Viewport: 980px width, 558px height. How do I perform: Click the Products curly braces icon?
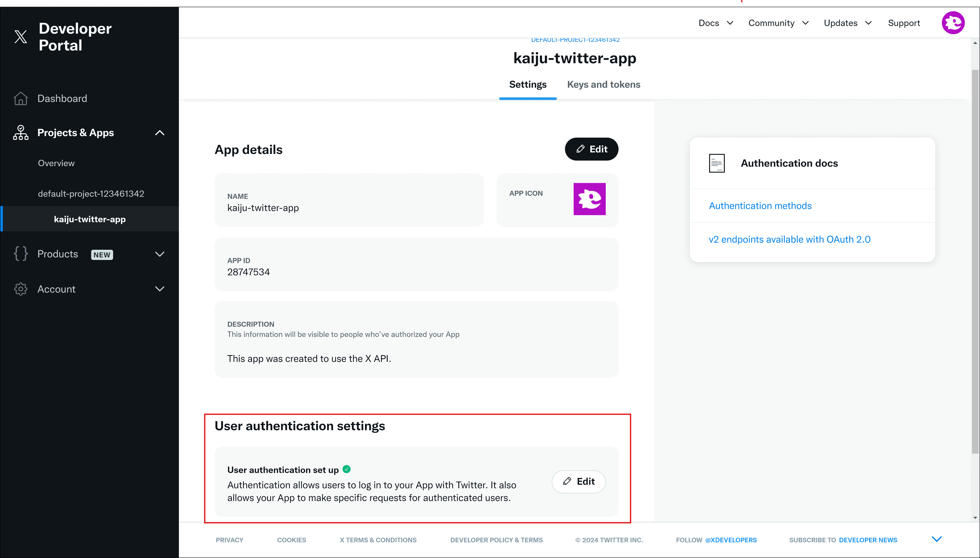pos(21,254)
